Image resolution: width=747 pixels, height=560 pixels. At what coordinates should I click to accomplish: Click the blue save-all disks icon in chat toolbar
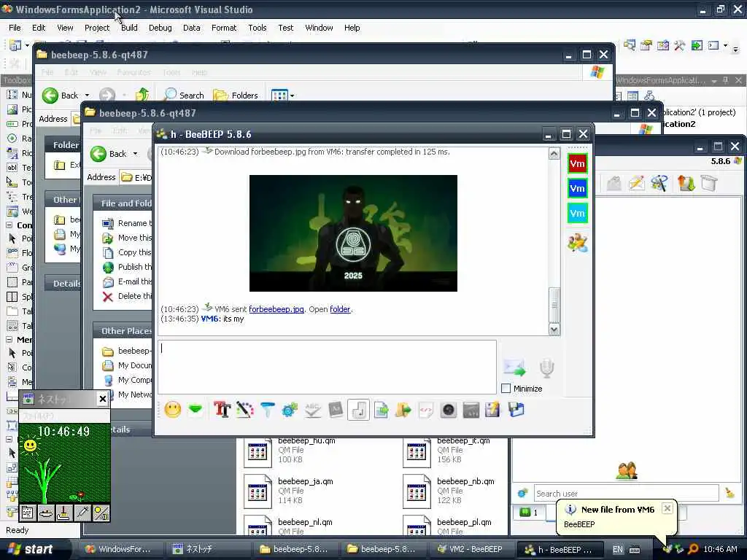(x=516, y=410)
